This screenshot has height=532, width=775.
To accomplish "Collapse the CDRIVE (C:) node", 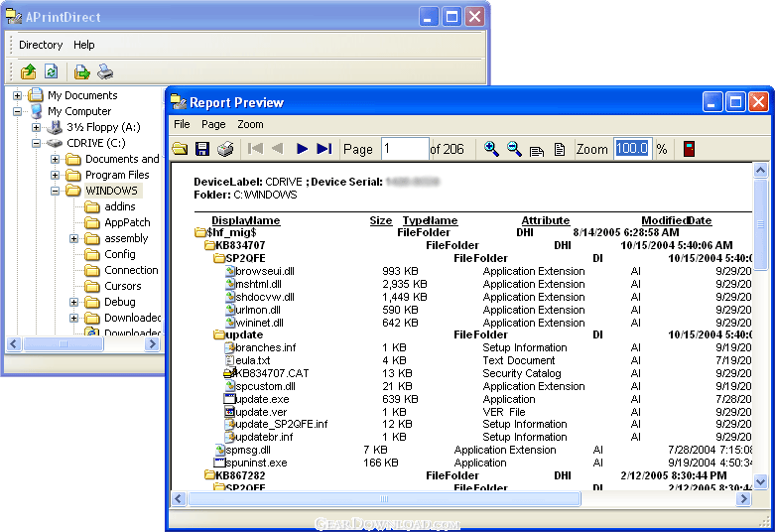I will [x=36, y=143].
